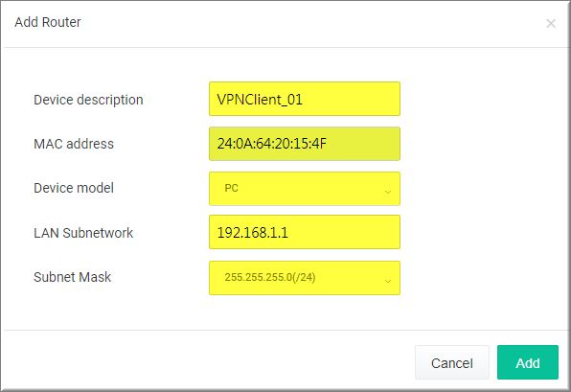Click the LAN Subnetwork label

tap(83, 233)
